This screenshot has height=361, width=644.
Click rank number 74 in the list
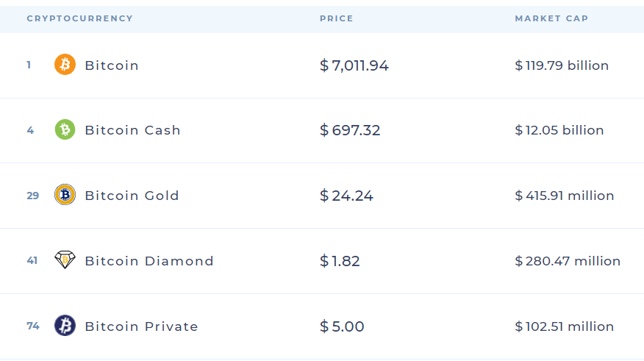[33, 326]
